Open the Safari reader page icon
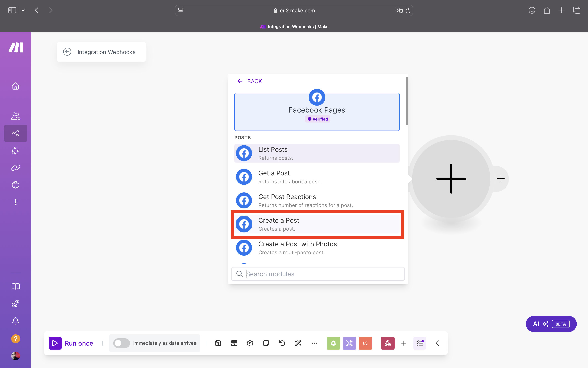This screenshot has height=368, width=588. (x=181, y=10)
